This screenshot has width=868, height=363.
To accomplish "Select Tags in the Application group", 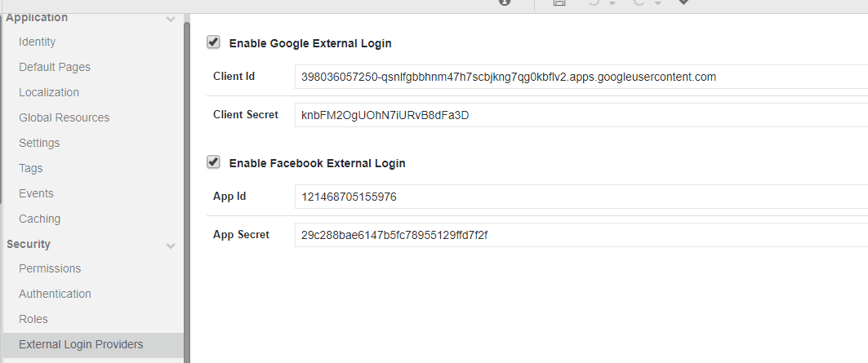I will point(30,168).
